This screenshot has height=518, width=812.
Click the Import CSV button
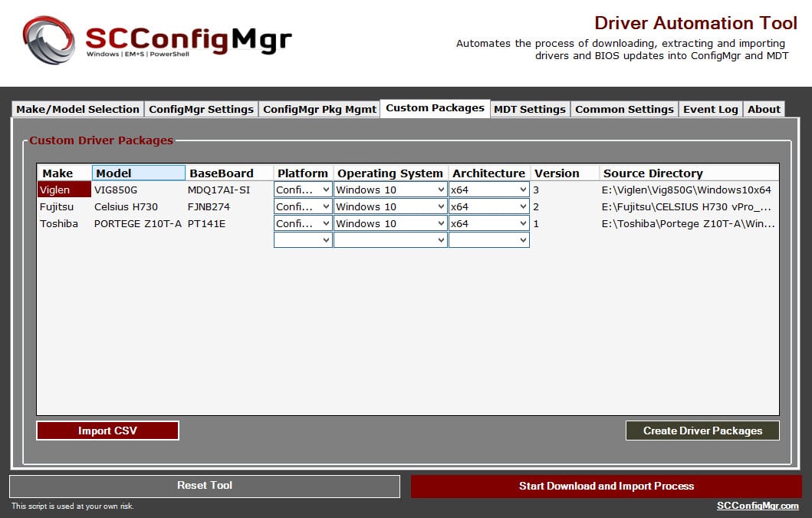[x=107, y=431]
